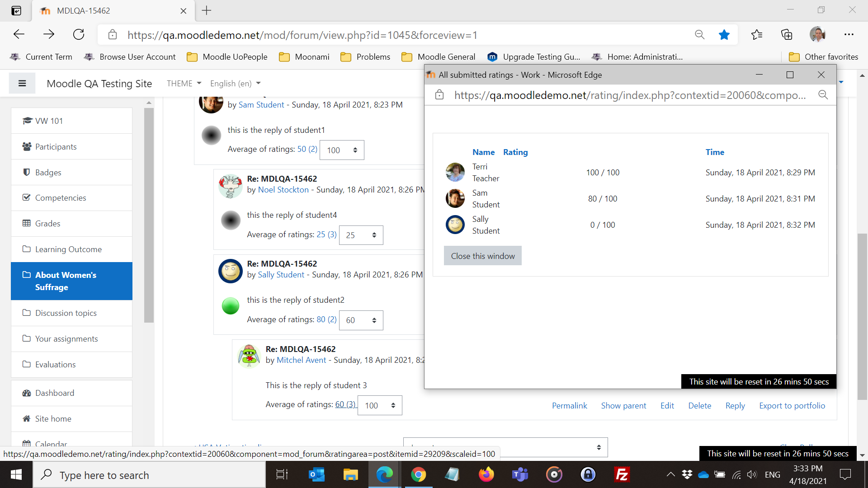Click Sam Student's avatar in ratings popup

(455, 198)
